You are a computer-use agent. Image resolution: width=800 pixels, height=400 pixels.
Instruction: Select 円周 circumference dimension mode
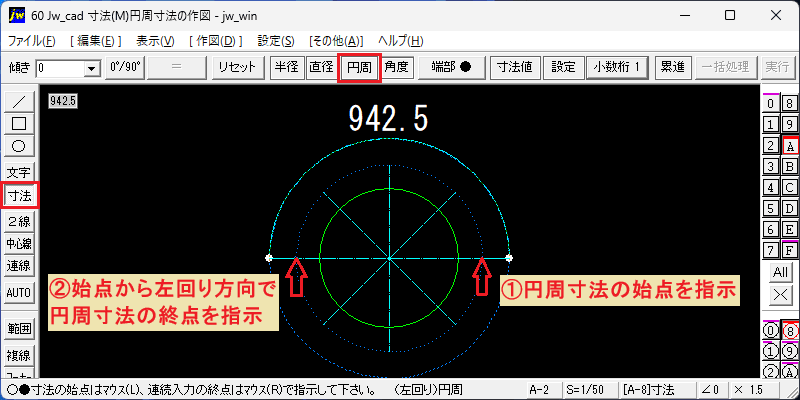(359, 67)
